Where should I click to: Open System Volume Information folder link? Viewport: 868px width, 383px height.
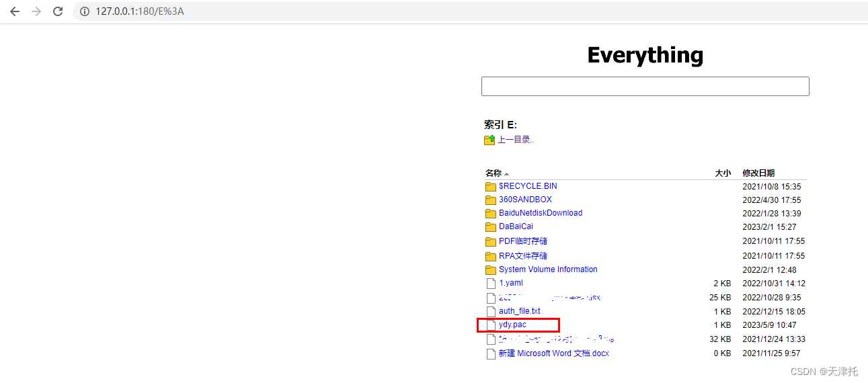pos(548,269)
